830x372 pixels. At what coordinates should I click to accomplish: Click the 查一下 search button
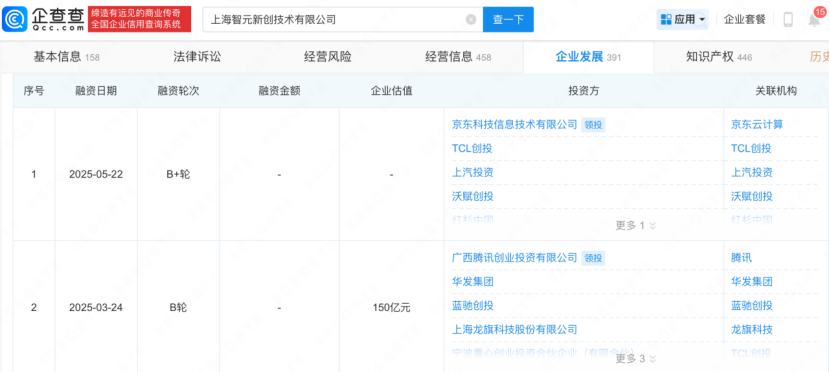[x=508, y=20]
